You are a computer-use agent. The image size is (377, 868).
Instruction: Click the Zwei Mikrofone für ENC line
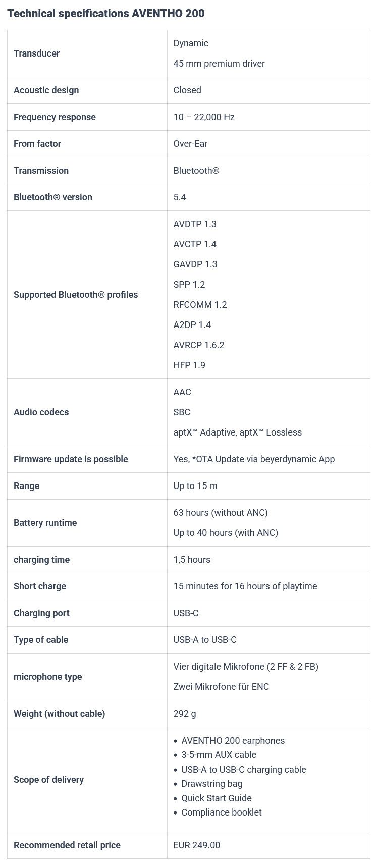(221, 687)
